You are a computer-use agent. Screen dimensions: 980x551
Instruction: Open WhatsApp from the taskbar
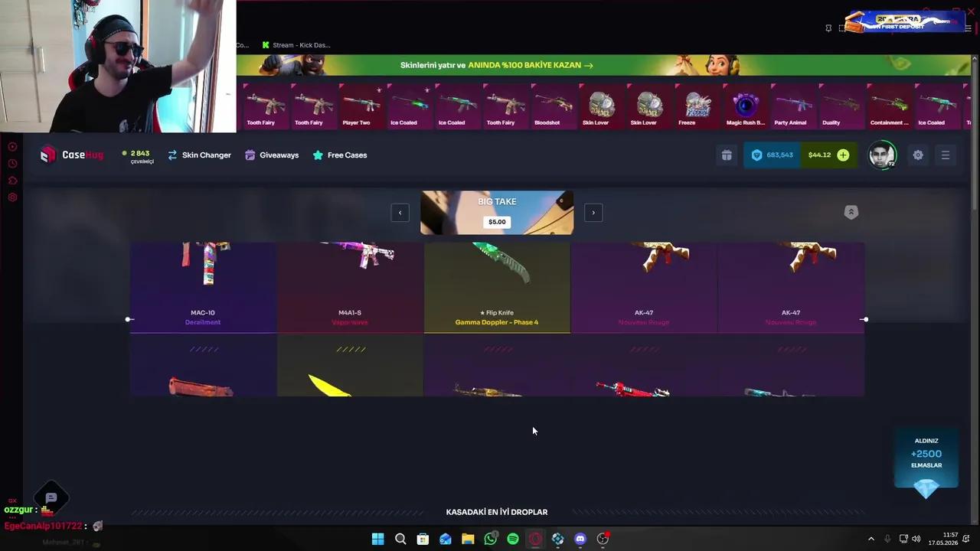[x=491, y=539]
